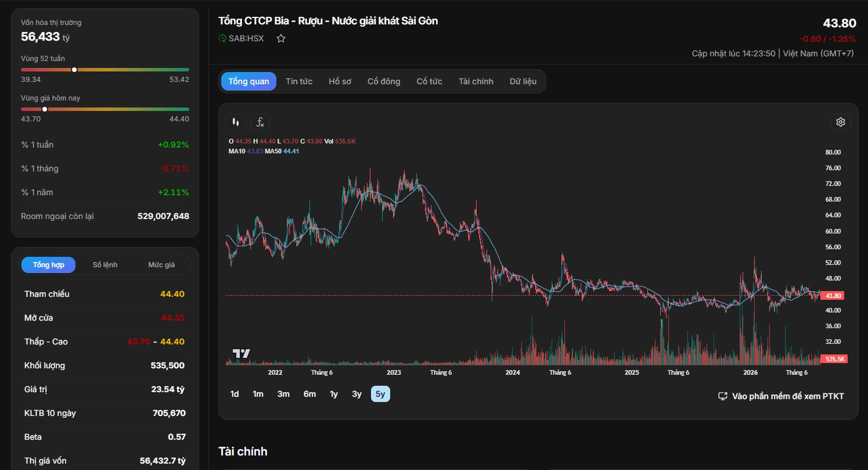Viewport: 868px width, 470px height.
Task: Open the Tài chính tab
Action: pos(476,81)
